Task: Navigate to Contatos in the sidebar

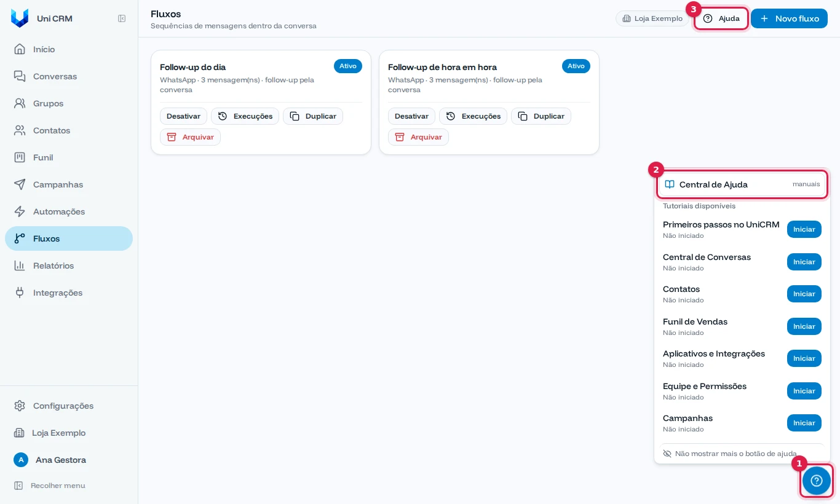Action: tap(69, 130)
